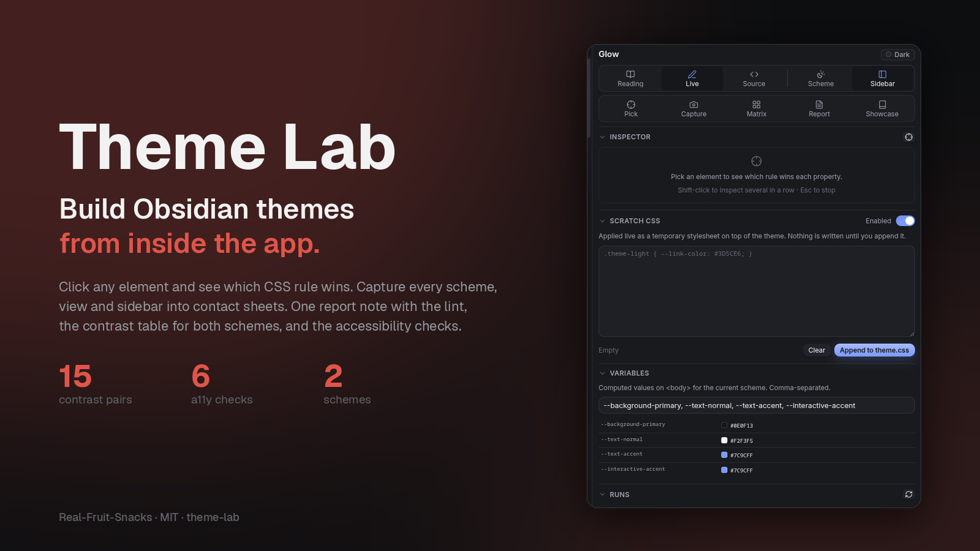The height and width of the screenshot is (551, 980).
Task: Click the 6 a11y checks stat
Action: (x=222, y=384)
